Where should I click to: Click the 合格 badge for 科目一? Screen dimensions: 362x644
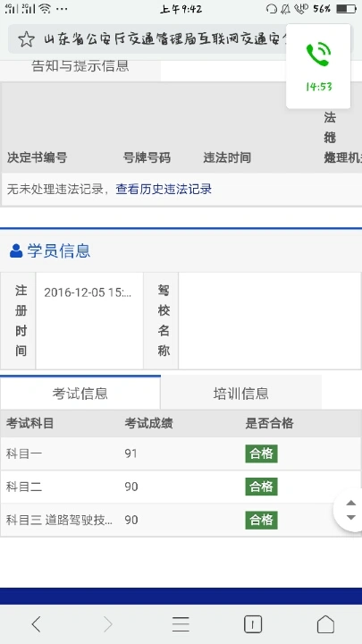pos(261,453)
